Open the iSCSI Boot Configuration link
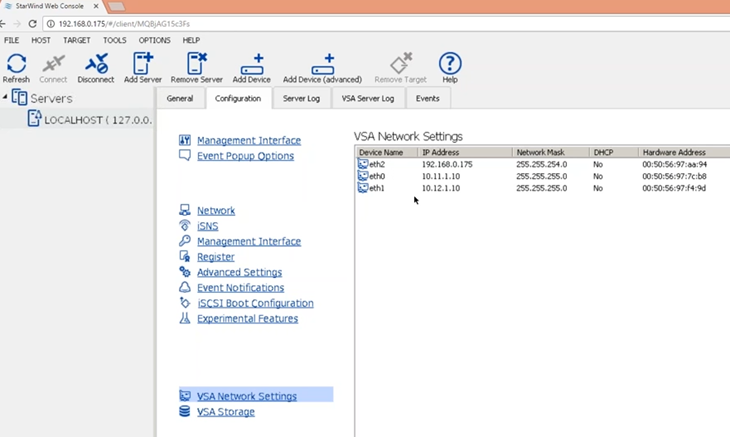Image resolution: width=730 pixels, height=437 pixels. (x=255, y=303)
